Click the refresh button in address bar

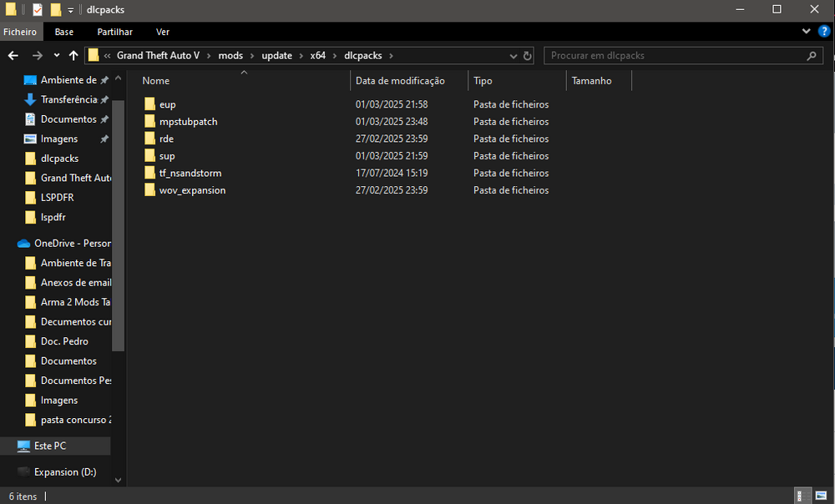point(528,56)
